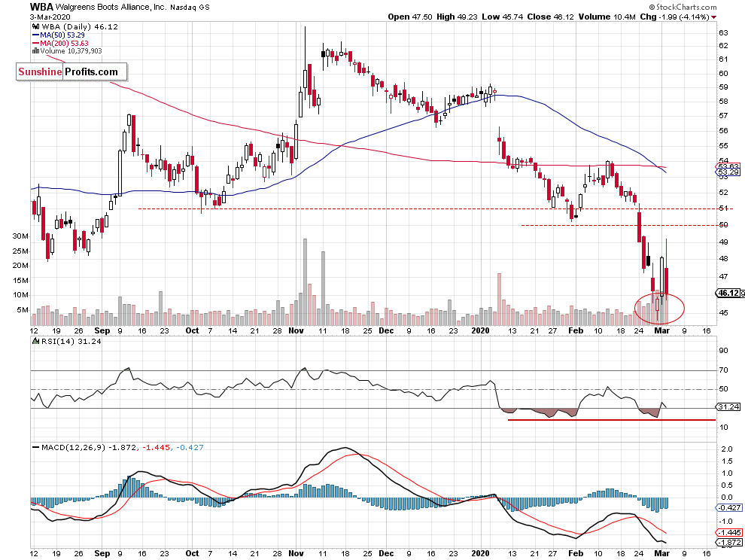745x560 pixels.
Task: Click the MA(50) 53.29 legend entry
Action: pos(62,35)
